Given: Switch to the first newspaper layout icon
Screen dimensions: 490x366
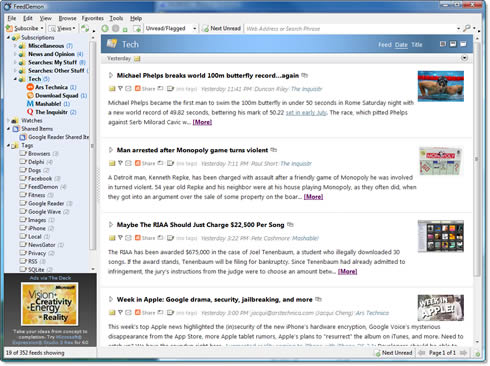Looking at the screenshot, I should (x=443, y=44).
